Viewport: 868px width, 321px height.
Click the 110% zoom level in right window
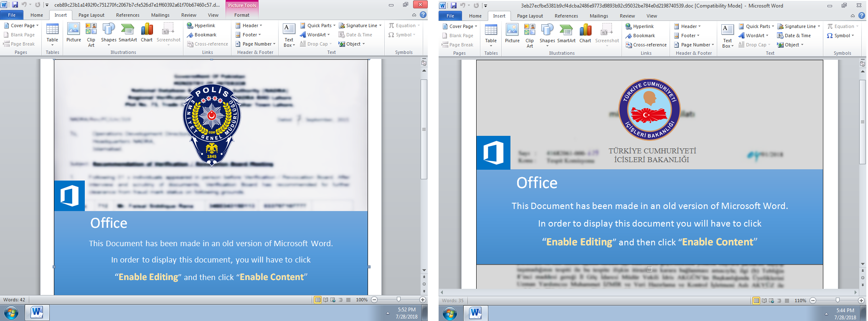coord(800,301)
